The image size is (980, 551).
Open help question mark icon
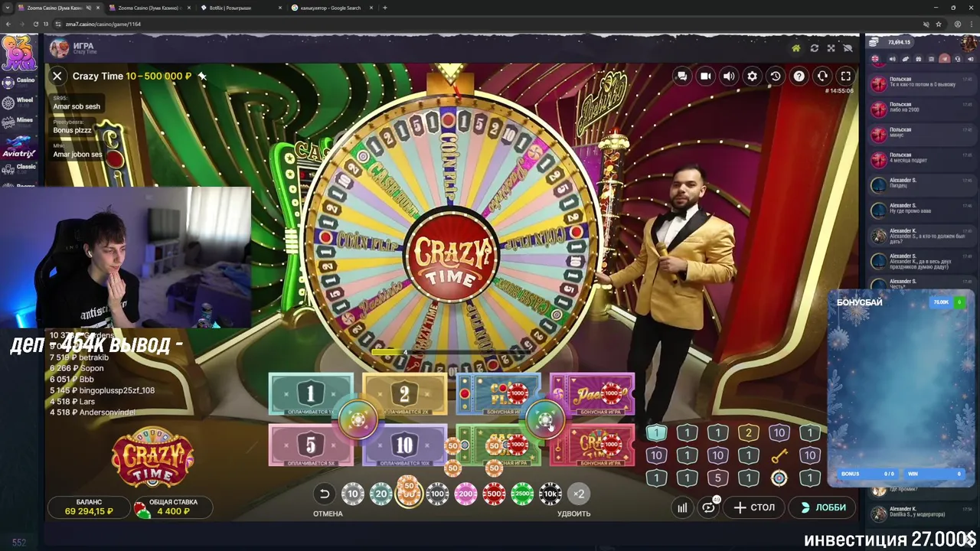point(799,76)
